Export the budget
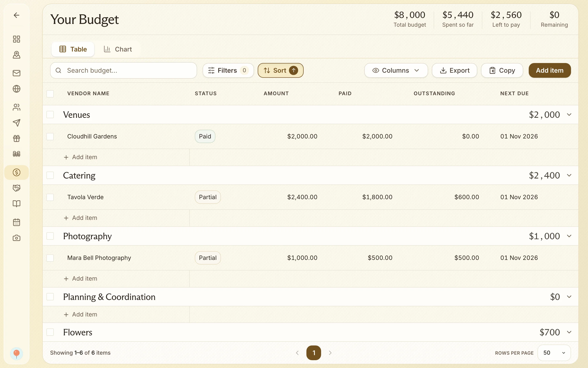The image size is (588, 368). point(454,70)
